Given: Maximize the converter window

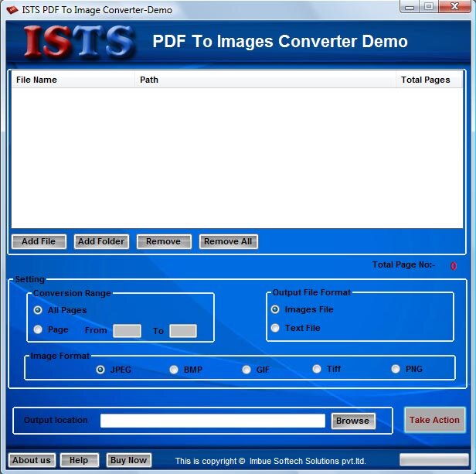Looking at the screenshot, I should click(x=429, y=7).
